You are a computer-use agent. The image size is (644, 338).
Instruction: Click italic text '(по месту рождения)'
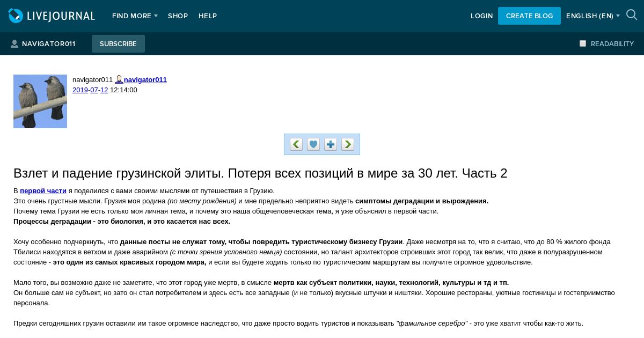[x=202, y=201]
